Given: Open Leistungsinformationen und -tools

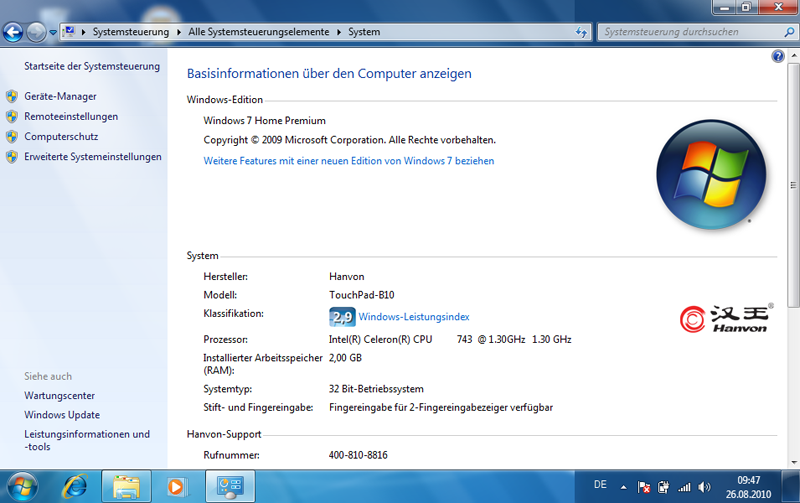Looking at the screenshot, I should [87, 440].
